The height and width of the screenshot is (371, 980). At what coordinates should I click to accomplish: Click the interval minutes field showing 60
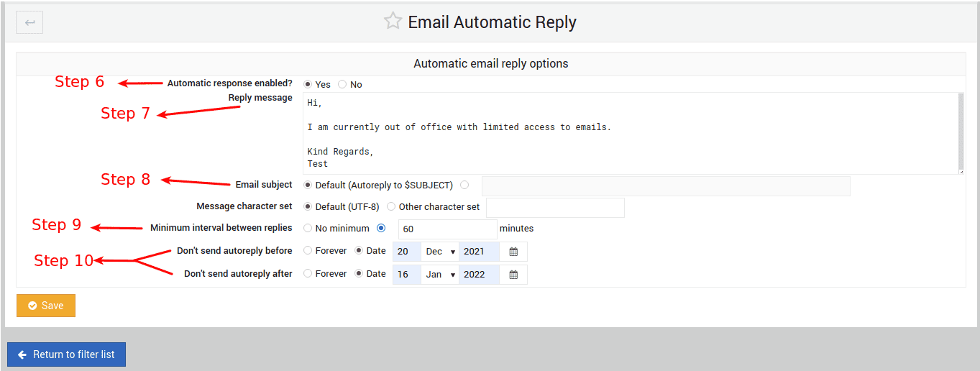[447, 229]
